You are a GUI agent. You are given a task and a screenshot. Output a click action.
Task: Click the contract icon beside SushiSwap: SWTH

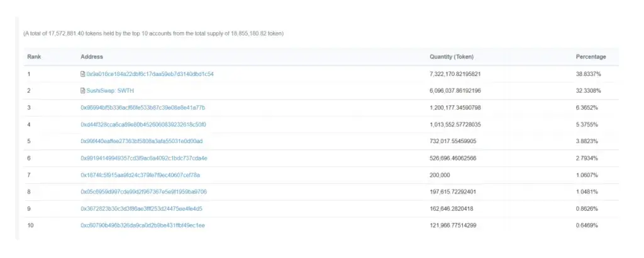coord(82,91)
